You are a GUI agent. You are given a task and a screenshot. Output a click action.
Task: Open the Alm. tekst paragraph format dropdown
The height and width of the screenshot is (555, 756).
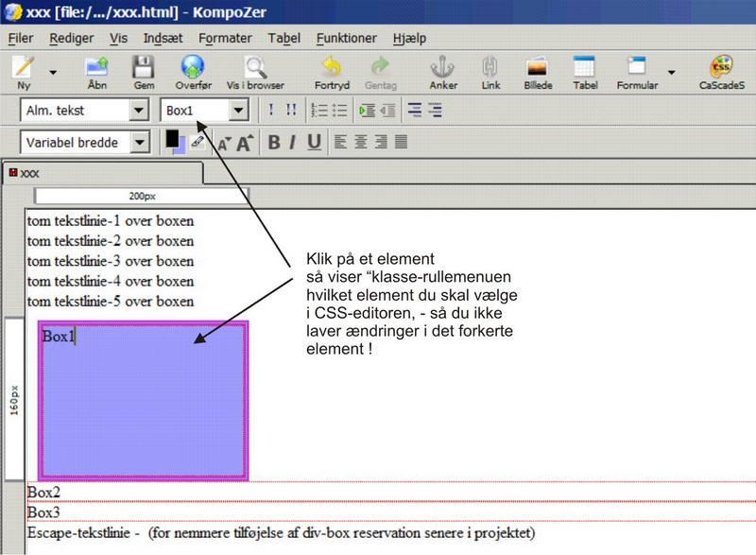click(x=139, y=111)
